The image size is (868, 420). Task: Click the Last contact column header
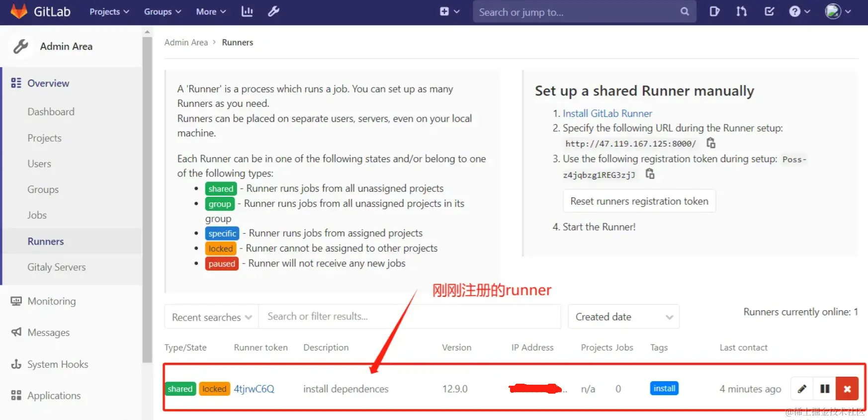(743, 347)
